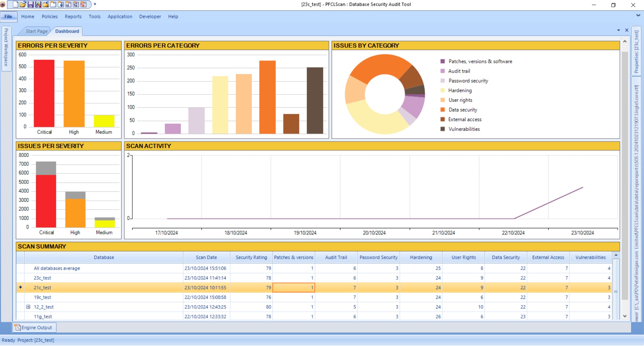The image size is (644, 346).
Task: Click the Patches, versions & software legend swatch
Action: coord(443,61)
